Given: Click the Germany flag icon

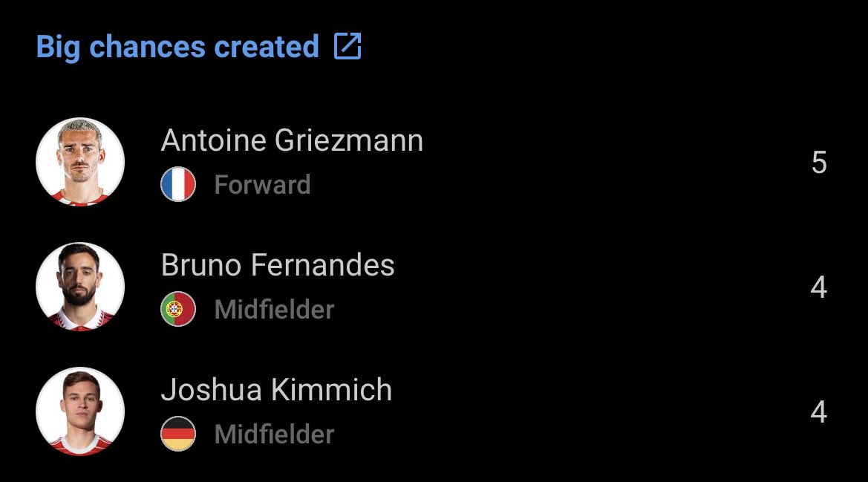Looking at the screenshot, I should click(x=178, y=433).
